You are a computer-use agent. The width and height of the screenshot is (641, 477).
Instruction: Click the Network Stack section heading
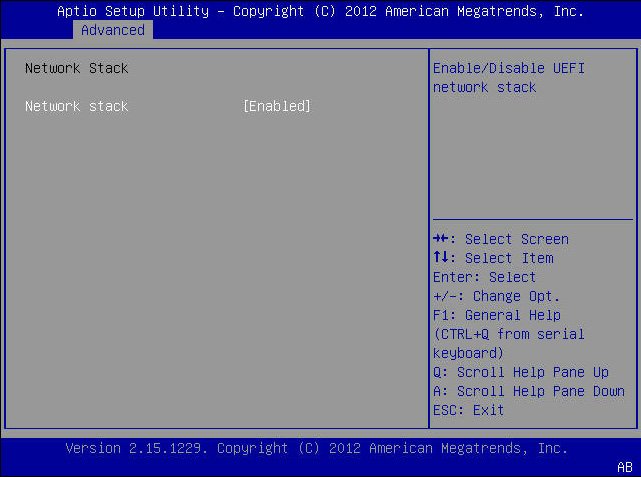click(76, 68)
